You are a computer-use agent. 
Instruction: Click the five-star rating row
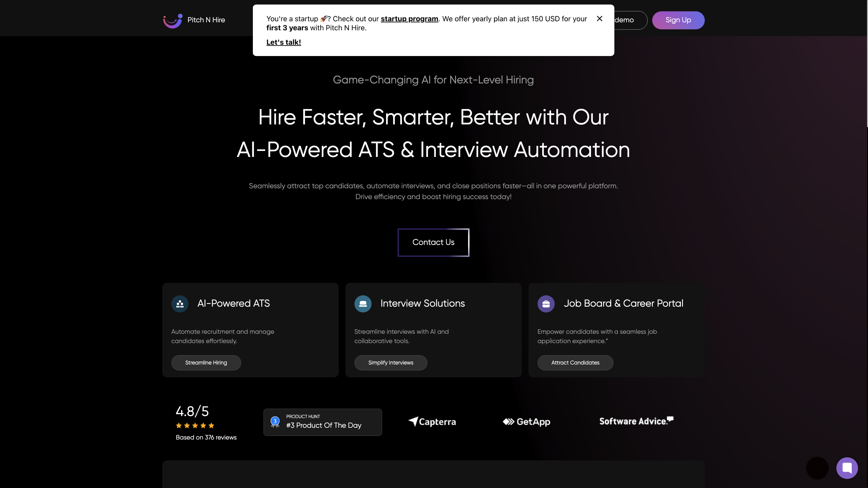coord(195,426)
